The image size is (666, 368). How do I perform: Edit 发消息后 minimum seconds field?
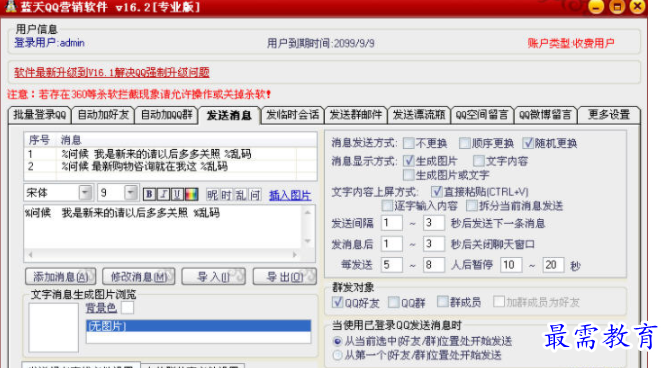pos(392,244)
